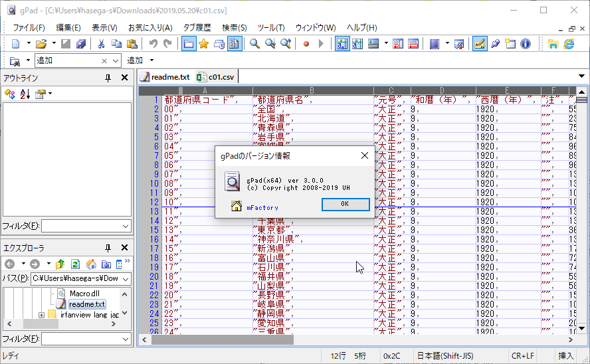Click the editor vertical scrollbar down arrow
Viewport: 590px width, 364px height.
click(x=582, y=328)
